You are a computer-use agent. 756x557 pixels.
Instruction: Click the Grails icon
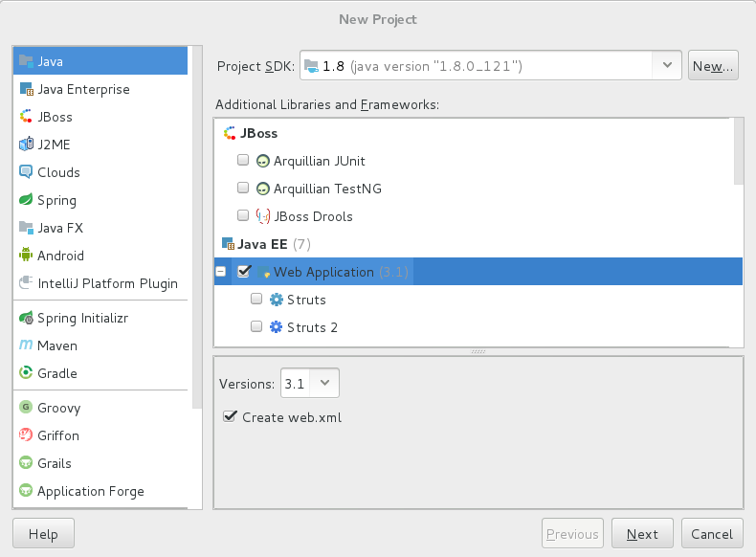[x=26, y=463]
